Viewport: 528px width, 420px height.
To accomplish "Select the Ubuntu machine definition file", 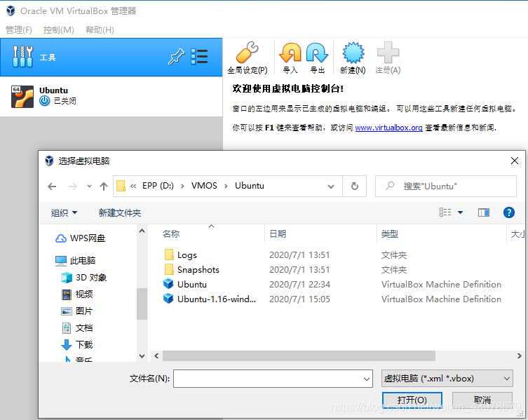I will pos(185,284).
